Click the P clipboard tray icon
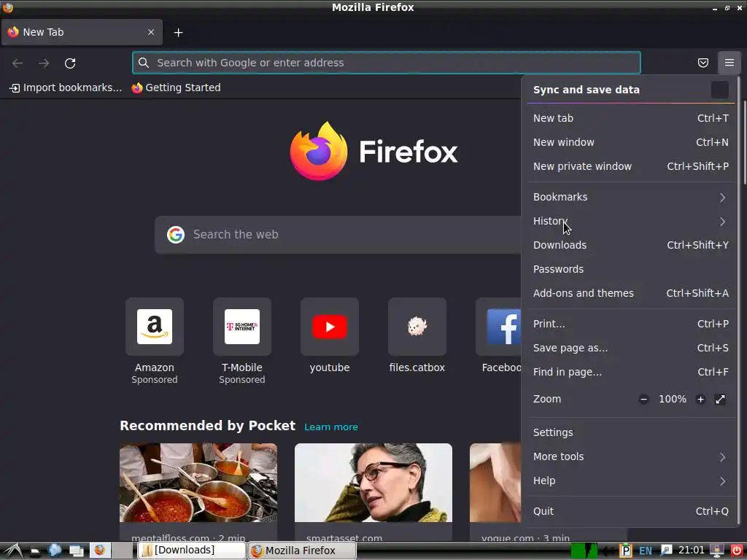The width and height of the screenshot is (747, 560). click(x=625, y=551)
